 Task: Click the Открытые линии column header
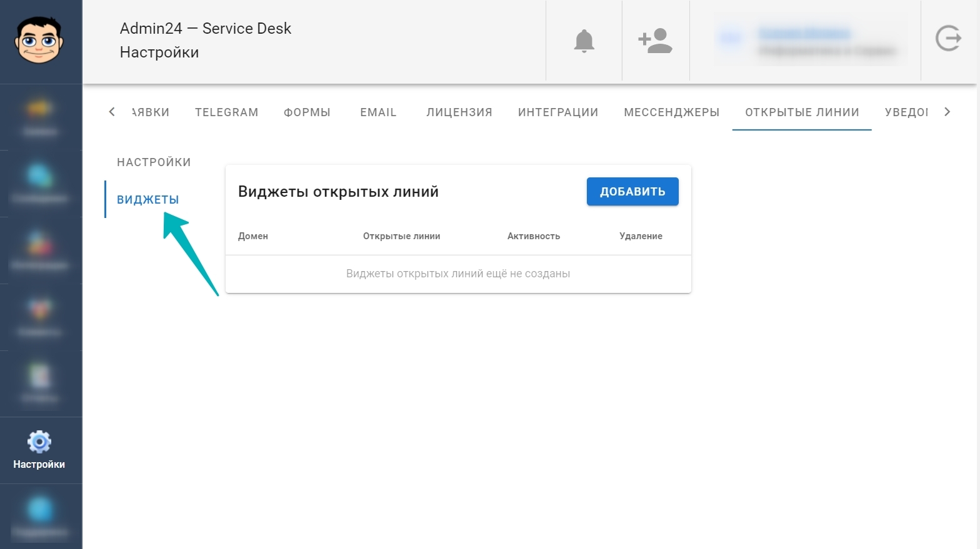[x=402, y=236]
